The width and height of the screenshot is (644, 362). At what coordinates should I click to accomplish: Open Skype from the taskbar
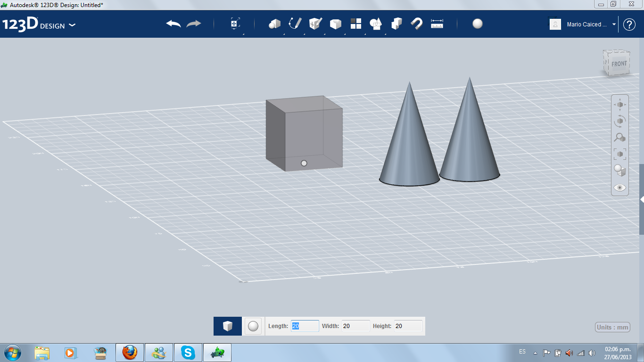[188, 353]
